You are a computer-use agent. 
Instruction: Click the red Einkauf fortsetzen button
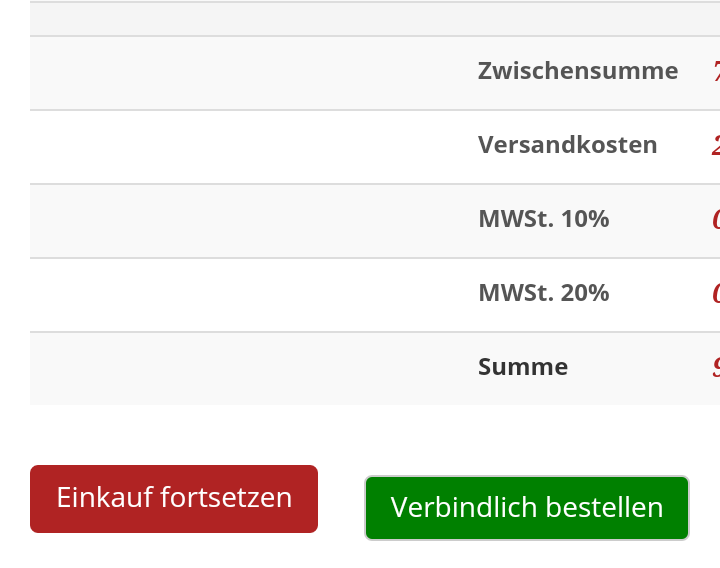174,498
